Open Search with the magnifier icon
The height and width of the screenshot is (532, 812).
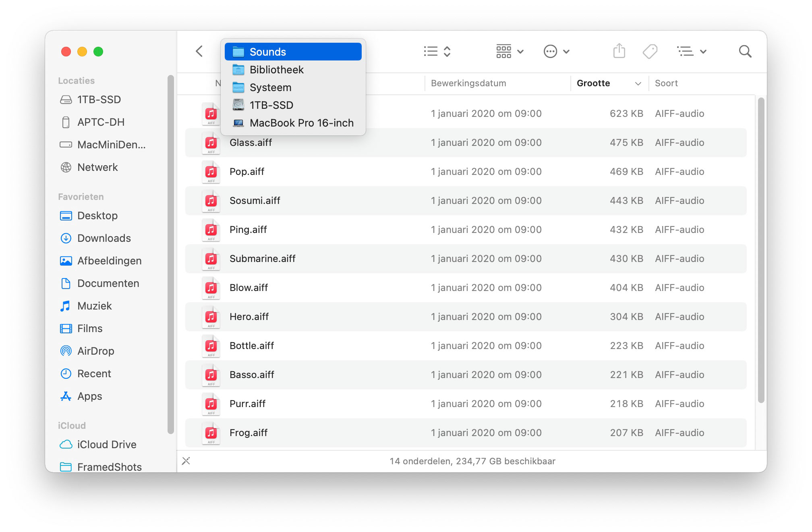pos(745,51)
